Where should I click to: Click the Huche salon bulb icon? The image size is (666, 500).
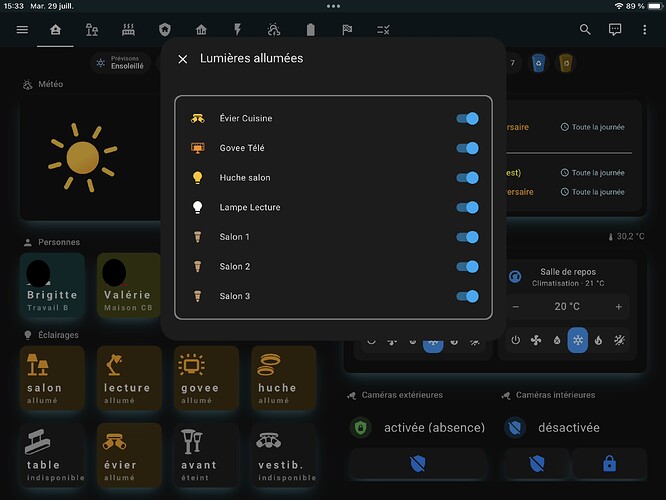click(198, 178)
